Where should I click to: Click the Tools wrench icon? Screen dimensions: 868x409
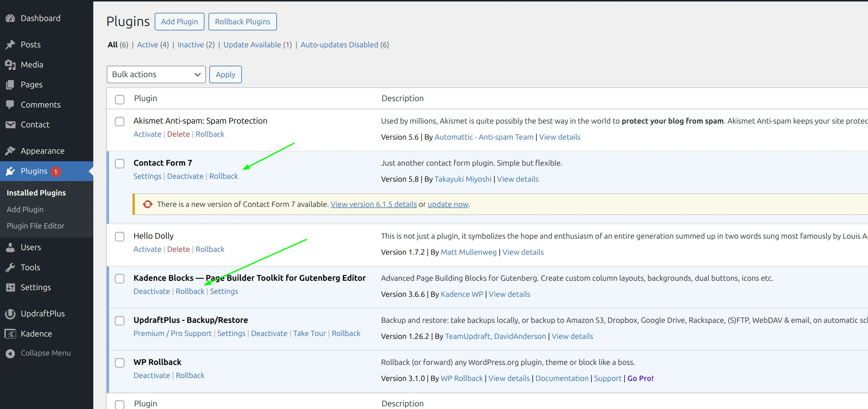click(10, 267)
